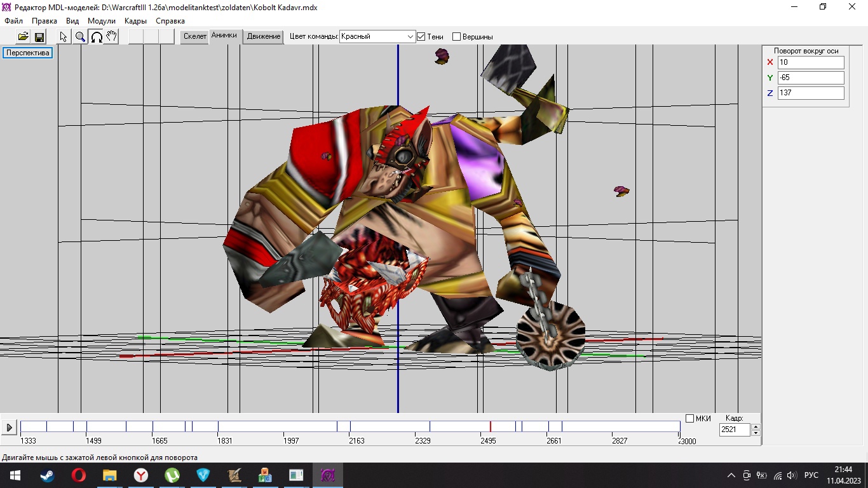Open the blue shield app on taskbar
The width and height of the screenshot is (868, 488).
pyautogui.click(x=203, y=475)
